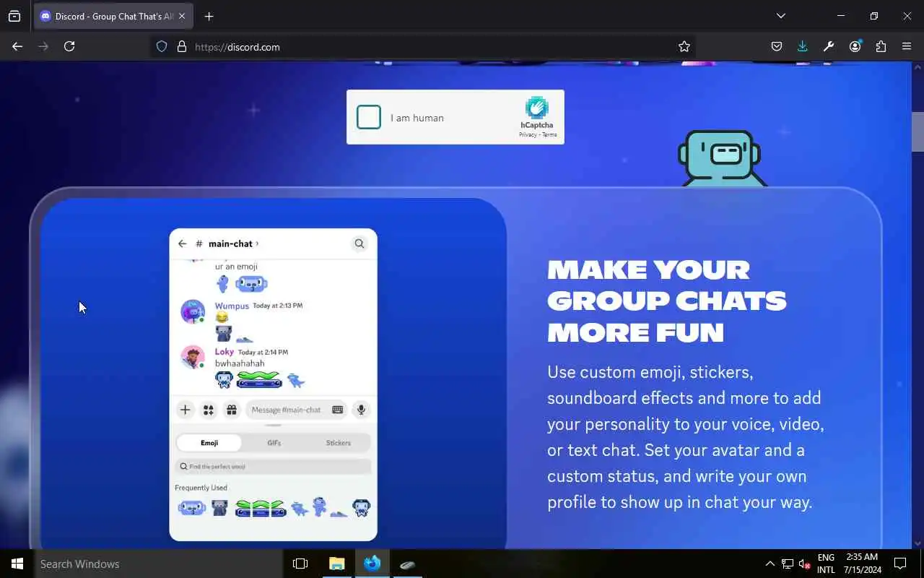Expand the list all tabs chevron
The image size is (924, 578).
point(780,16)
